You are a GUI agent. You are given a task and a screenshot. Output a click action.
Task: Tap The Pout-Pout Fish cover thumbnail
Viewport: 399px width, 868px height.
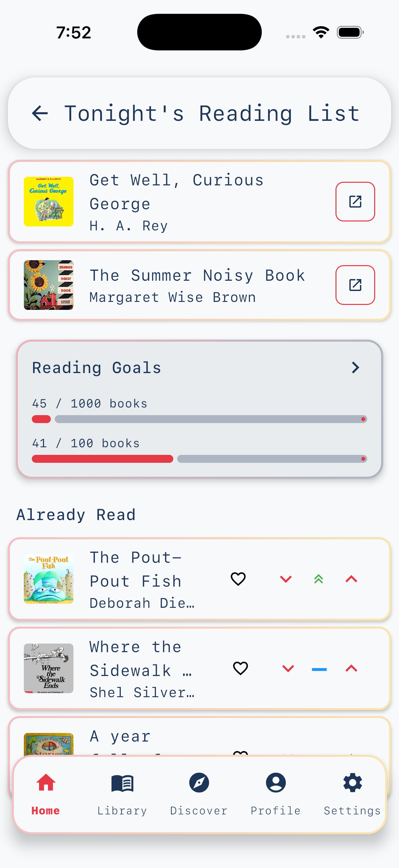[x=49, y=579]
